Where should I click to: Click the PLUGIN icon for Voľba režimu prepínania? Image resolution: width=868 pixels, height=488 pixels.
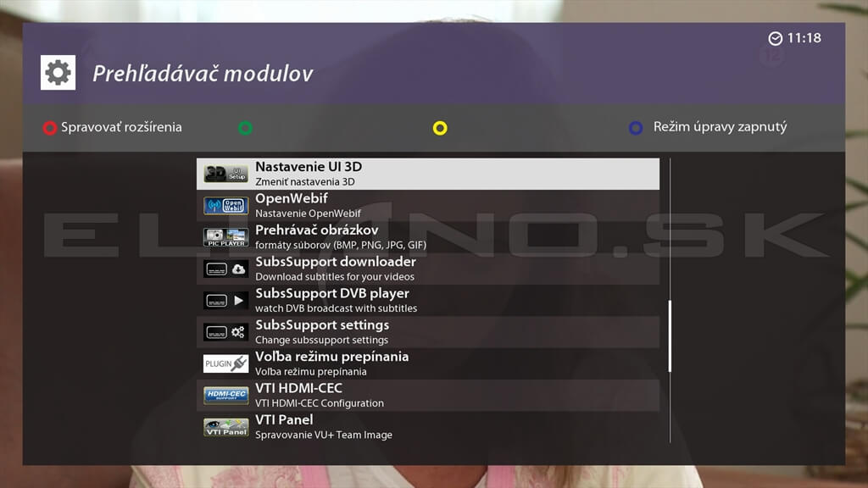point(224,363)
